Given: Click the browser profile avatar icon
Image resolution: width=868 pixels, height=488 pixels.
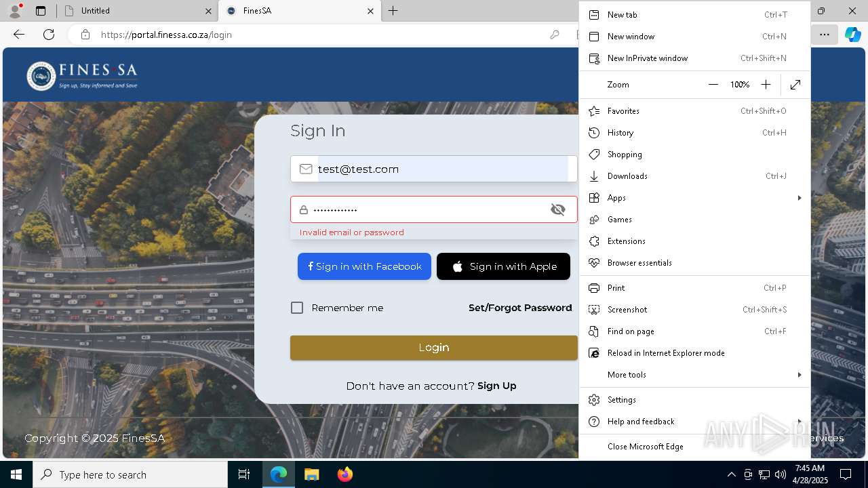Looking at the screenshot, I should pyautogui.click(x=15, y=11).
